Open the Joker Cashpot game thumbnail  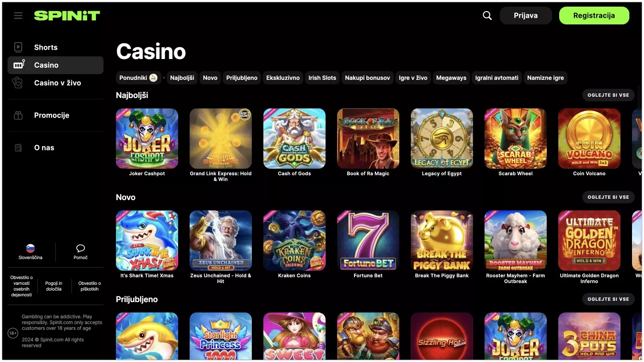click(147, 138)
